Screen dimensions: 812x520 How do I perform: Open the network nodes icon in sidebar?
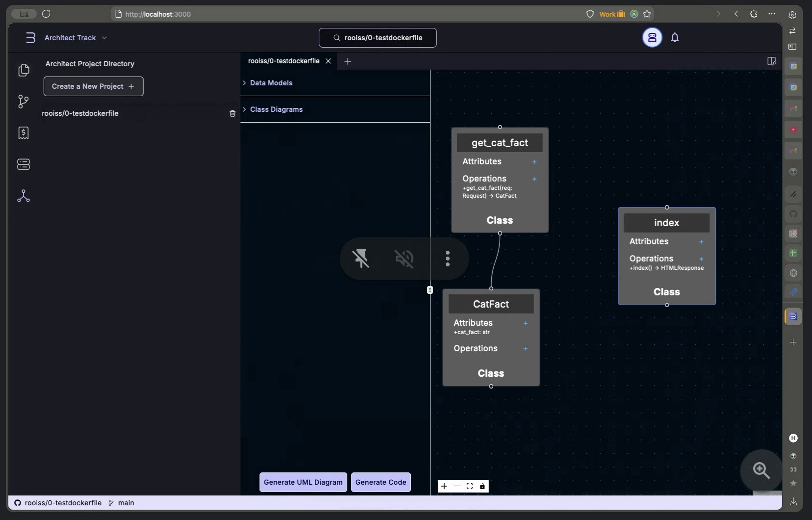click(24, 196)
